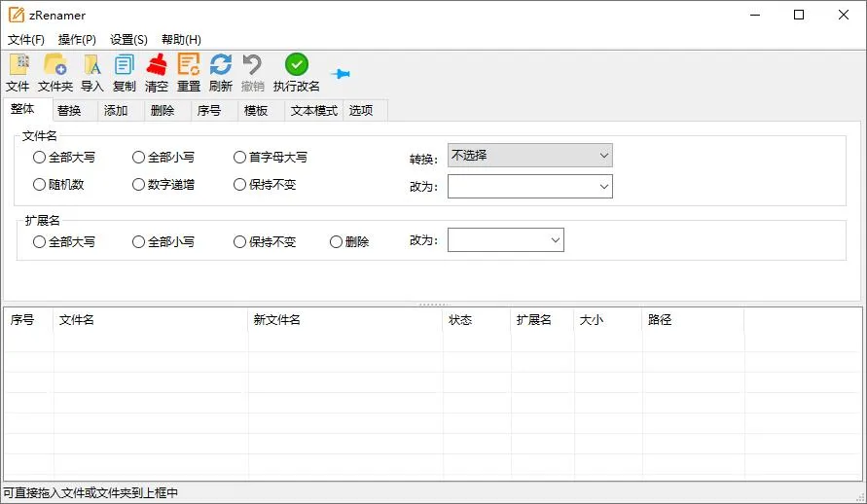The image size is (867, 504).
Task: Switch to the 文本模式 tab
Action: click(x=313, y=110)
